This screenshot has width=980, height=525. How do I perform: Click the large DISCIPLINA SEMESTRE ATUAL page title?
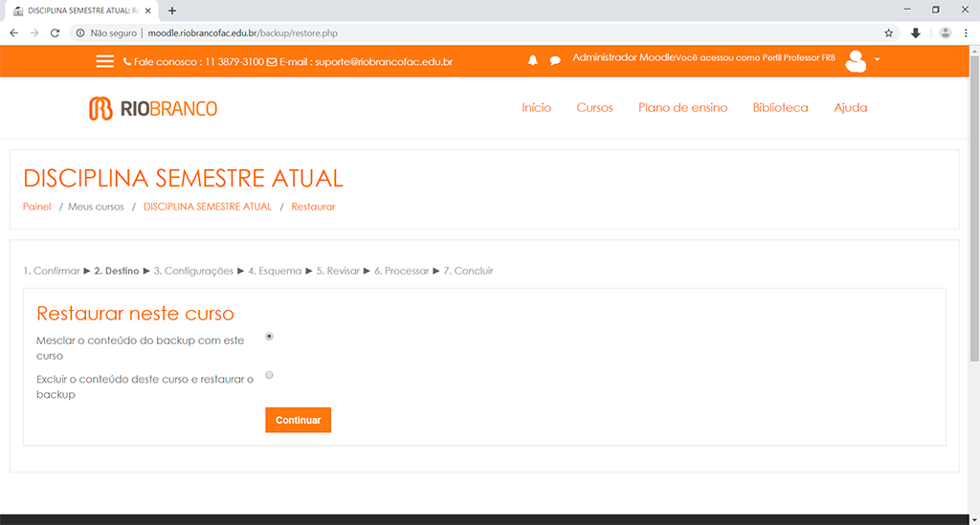pos(183,179)
